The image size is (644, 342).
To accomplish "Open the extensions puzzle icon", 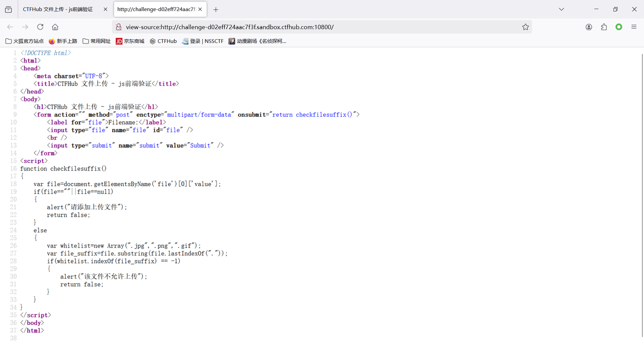I will [x=604, y=27].
